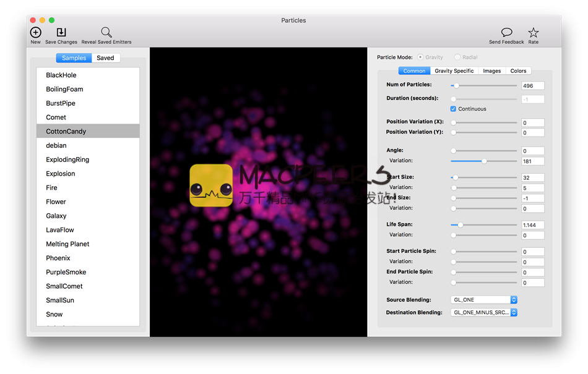Click the New emitter icon

tap(35, 32)
